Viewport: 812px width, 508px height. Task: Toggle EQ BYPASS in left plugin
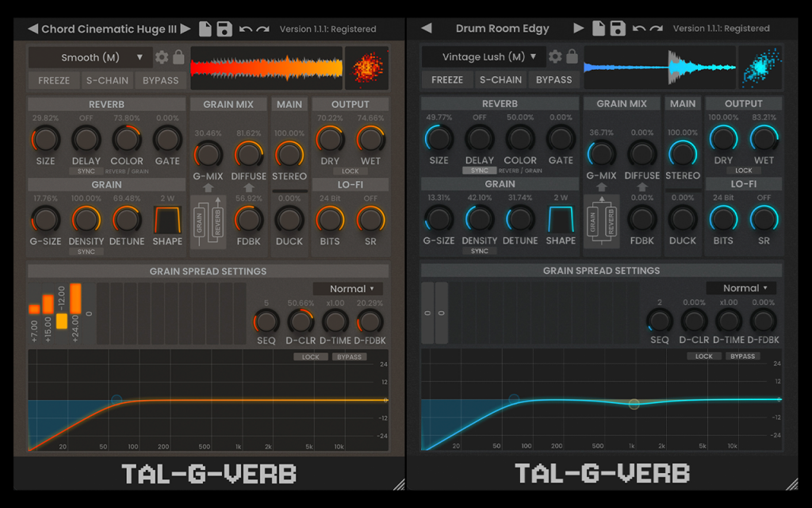click(350, 356)
